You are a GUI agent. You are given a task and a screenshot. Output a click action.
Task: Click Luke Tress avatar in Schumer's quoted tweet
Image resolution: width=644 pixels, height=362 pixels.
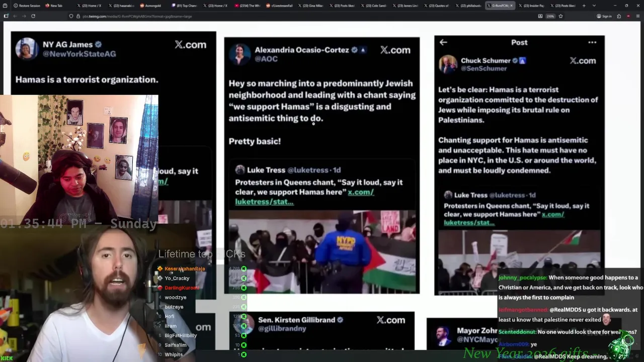(448, 195)
